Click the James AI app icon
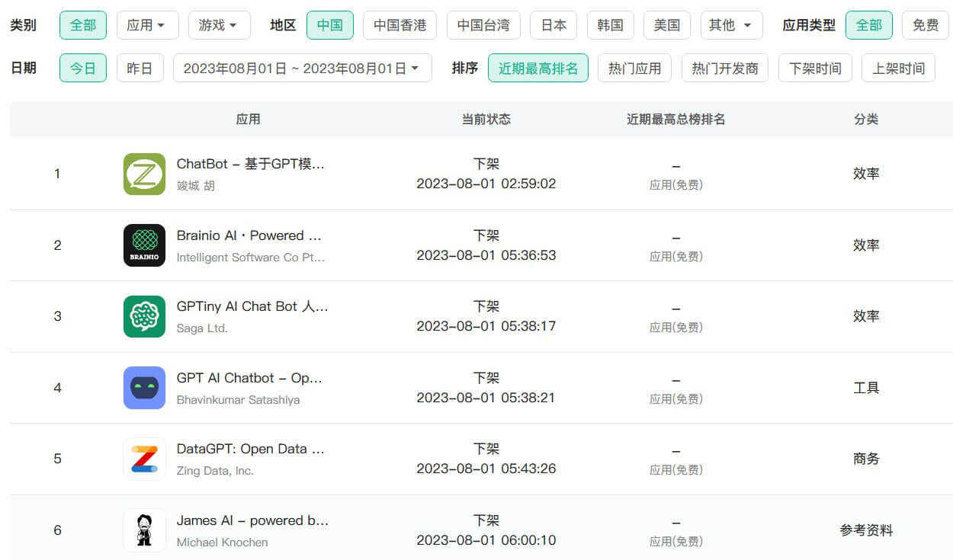 (144, 530)
